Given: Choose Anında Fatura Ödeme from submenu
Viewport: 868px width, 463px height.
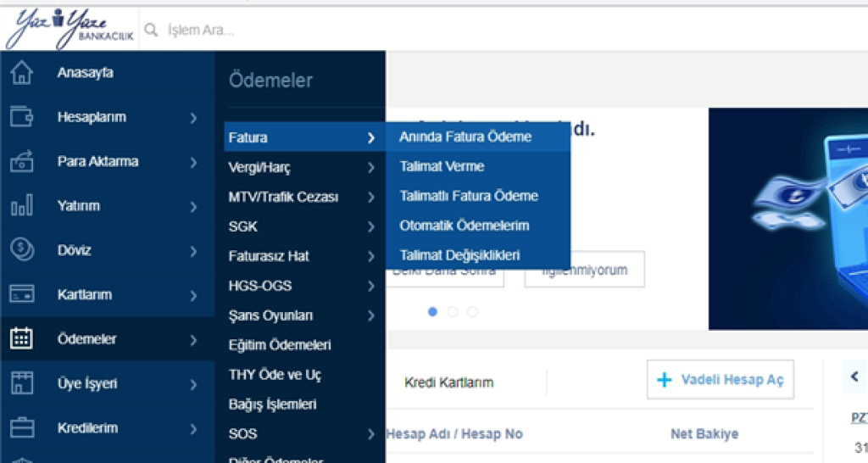Looking at the screenshot, I should (465, 137).
